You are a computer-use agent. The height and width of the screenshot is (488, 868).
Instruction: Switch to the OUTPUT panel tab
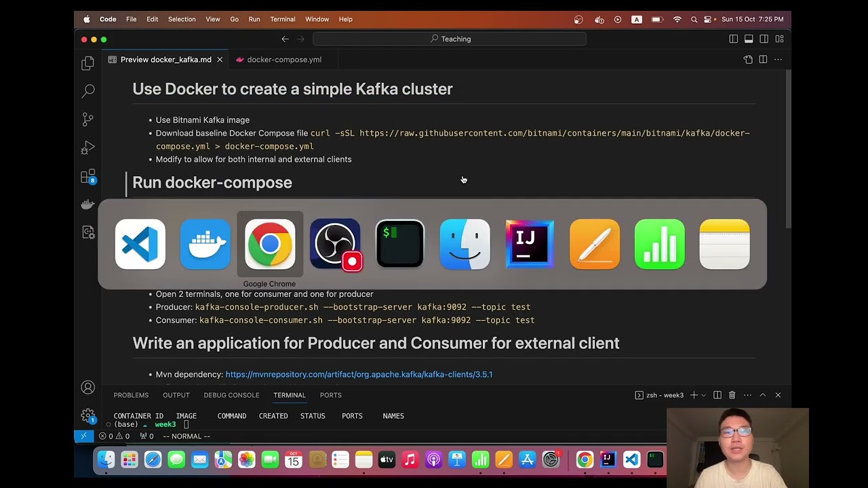(x=176, y=395)
